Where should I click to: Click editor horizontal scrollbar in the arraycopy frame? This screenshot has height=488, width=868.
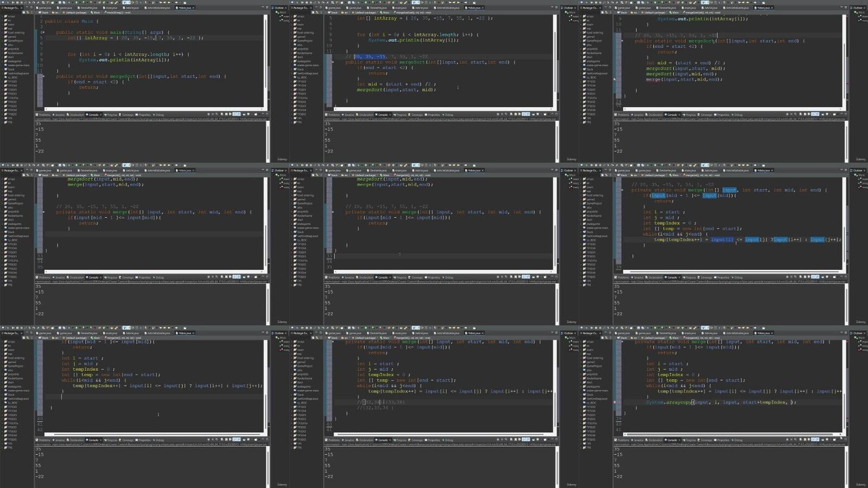pyautogui.click(x=732, y=434)
